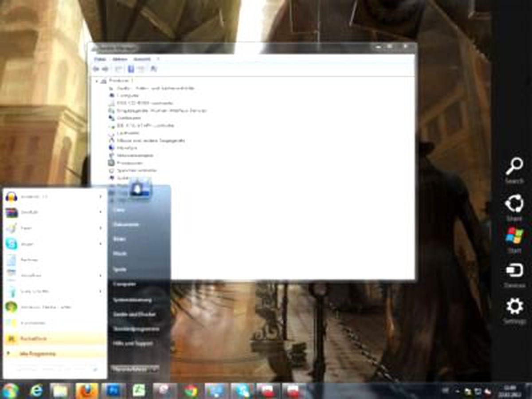Launch Skype from the Start menu

click(x=54, y=244)
